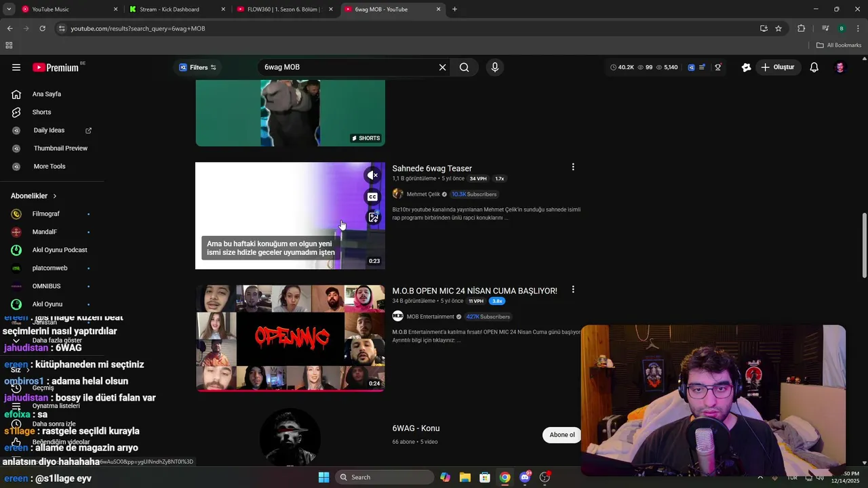Clear the search box with X
Screen dimensions: 868x488
(x=442, y=67)
